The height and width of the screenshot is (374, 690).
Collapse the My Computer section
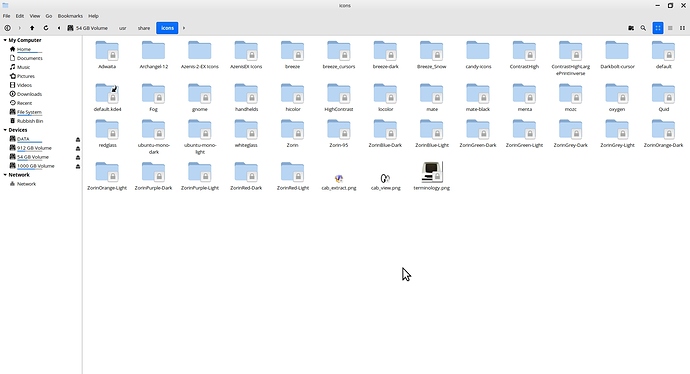pyautogui.click(x=5, y=40)
